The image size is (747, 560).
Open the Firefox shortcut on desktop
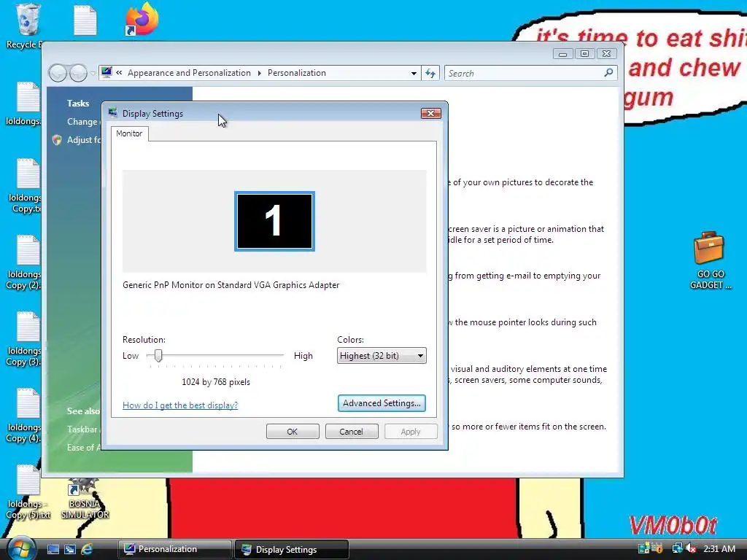point(142,19)
